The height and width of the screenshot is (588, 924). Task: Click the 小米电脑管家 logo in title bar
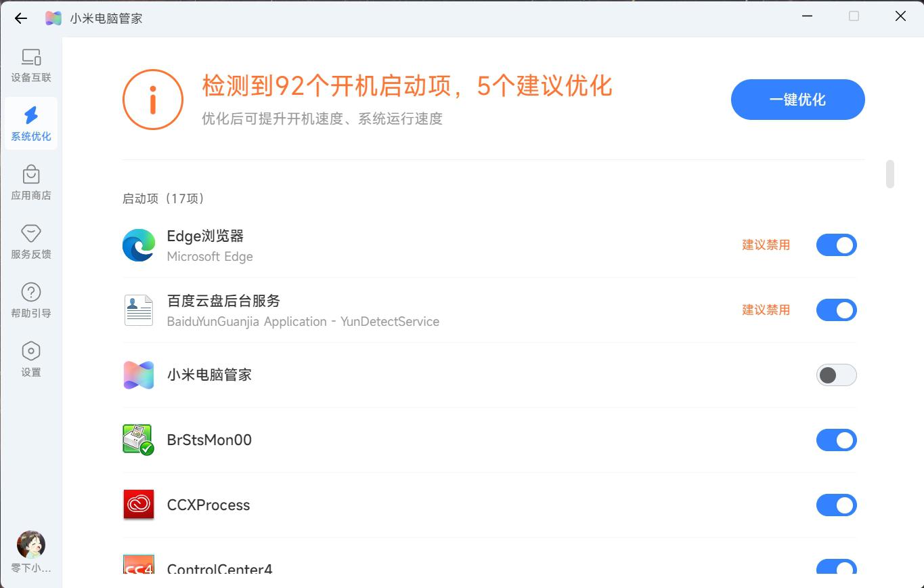pos(53,18)
